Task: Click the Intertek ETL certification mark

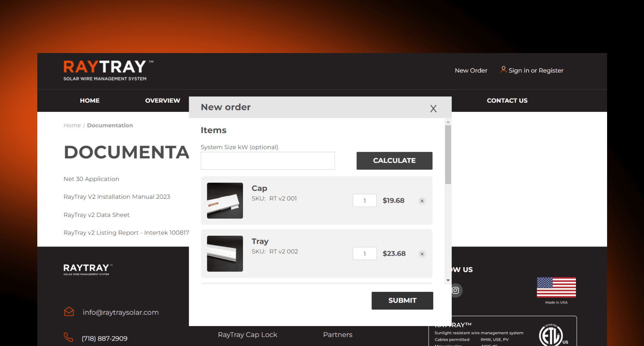Action: pos(552,335)
